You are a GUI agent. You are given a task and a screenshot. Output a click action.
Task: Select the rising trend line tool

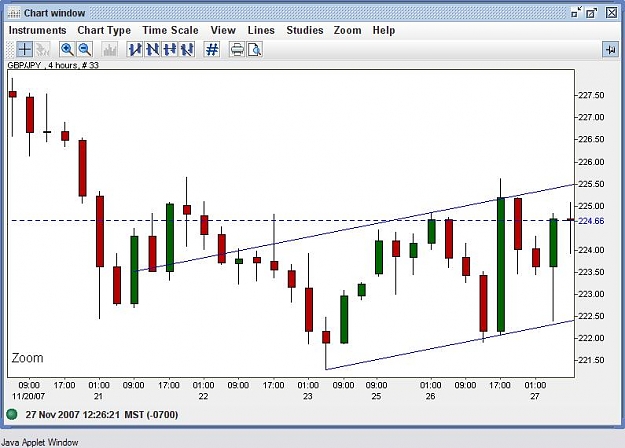point(135,49)
